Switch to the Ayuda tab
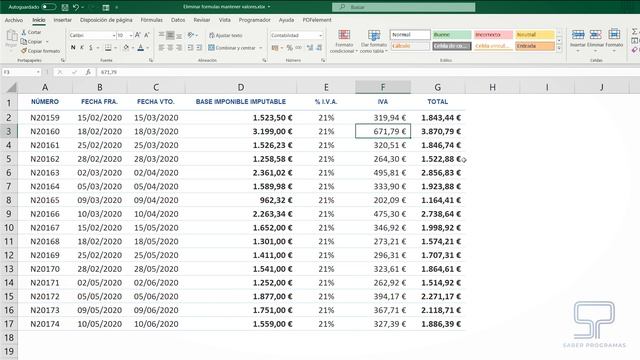 [x=286, y=20]
